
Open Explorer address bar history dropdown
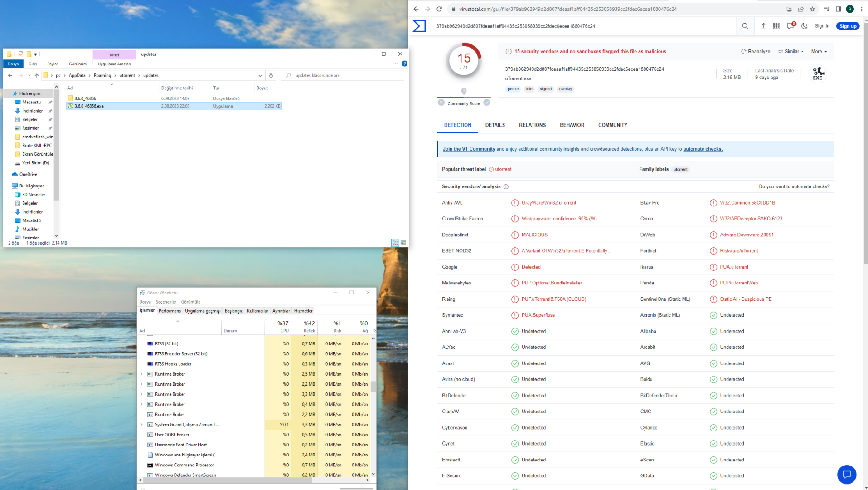pyautogui.click(x=260, y=76)
